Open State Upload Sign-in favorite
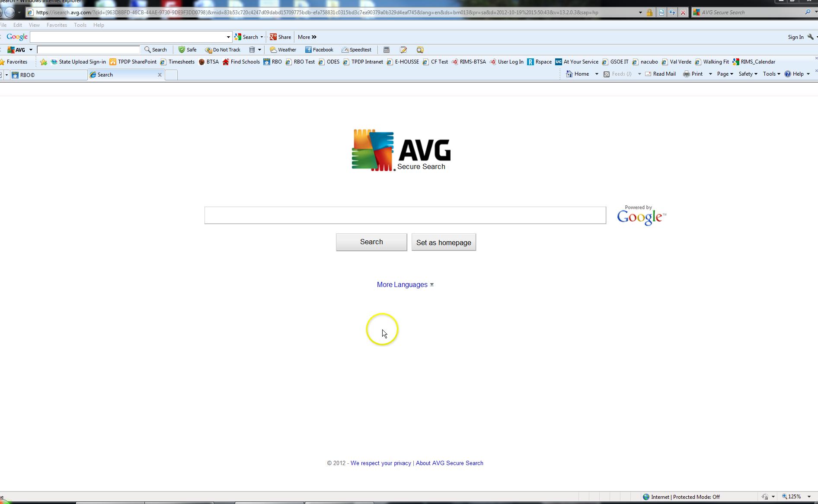The height and width of the screenshot is (504, 818). [78, 62]
